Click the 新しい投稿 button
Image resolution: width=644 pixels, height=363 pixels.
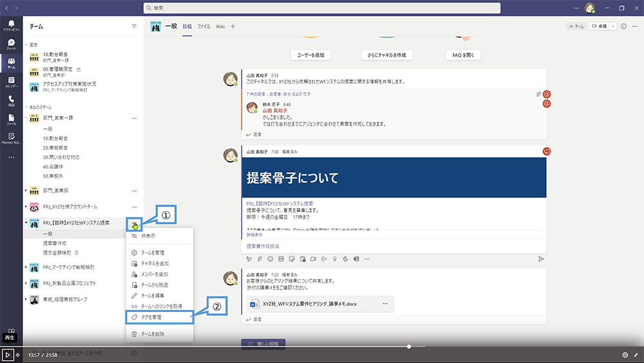click(263, 344)
